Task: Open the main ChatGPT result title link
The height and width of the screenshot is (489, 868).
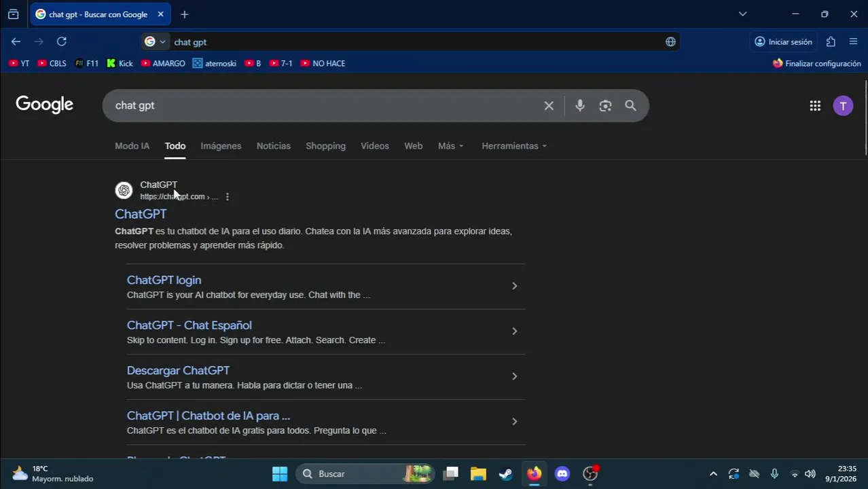Action: coord(141,214)
